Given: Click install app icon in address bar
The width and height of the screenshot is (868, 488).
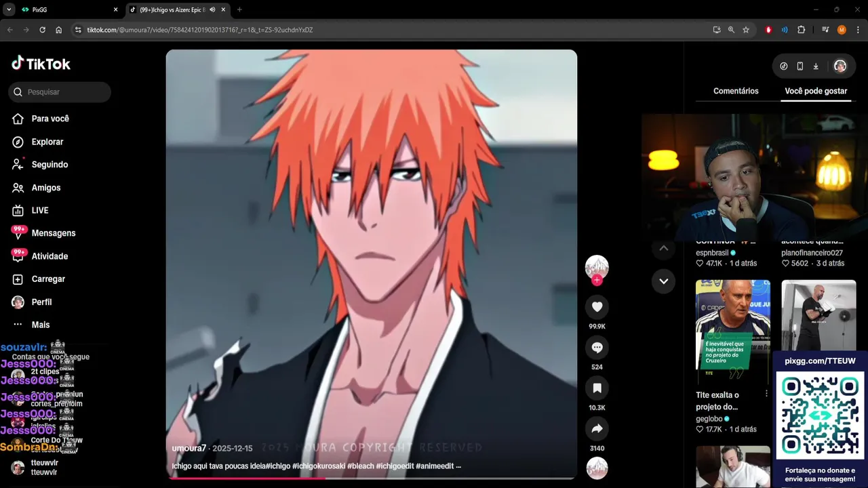Looking at the screenshot, I should click(717, 30).
